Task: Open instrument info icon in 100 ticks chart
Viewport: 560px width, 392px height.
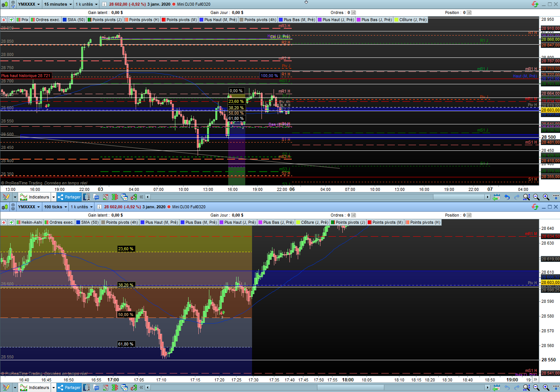Action: (99, 207)
